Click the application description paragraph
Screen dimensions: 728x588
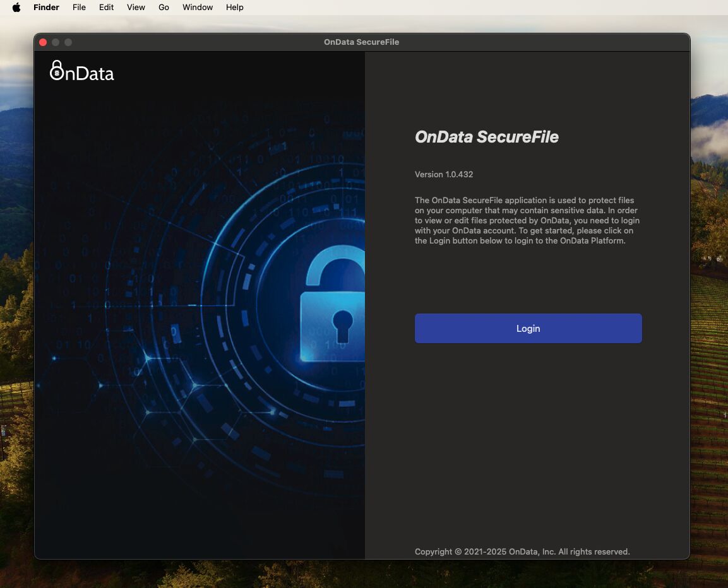527,220
